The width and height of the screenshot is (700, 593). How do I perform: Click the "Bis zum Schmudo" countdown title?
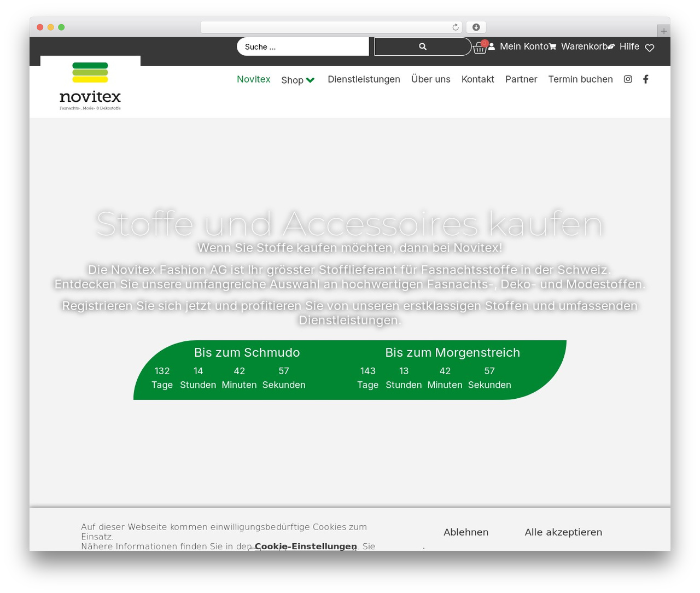click(247, 353)
